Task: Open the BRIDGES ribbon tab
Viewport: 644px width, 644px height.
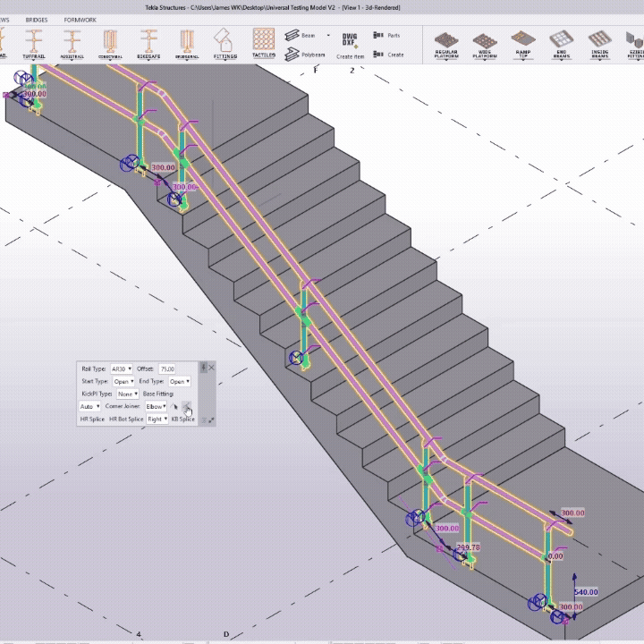Action: (37, 19)
